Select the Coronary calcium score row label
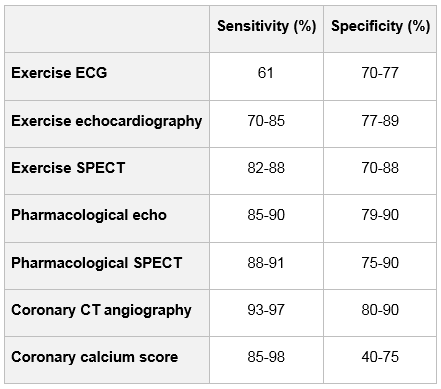 (94, 357)
